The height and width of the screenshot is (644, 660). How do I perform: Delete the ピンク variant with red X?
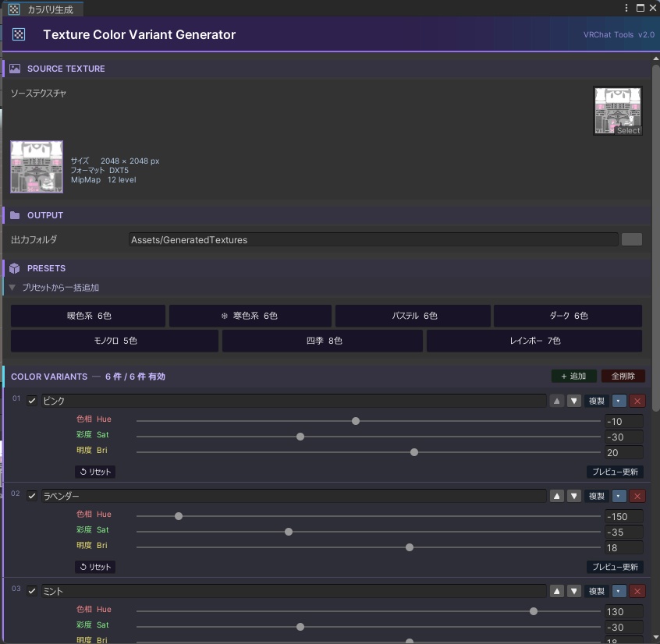pyautogui.click(x=637, y=401)
